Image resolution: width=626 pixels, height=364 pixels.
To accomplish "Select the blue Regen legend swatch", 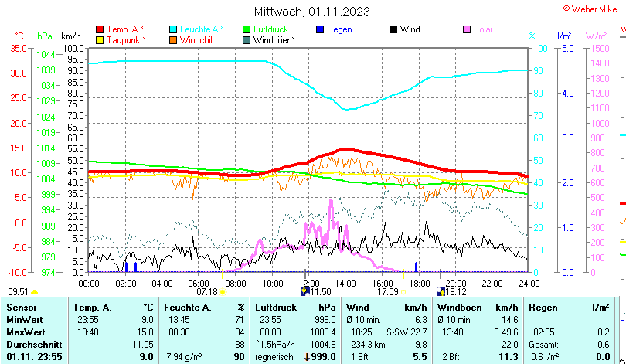I will coord(320,29).
